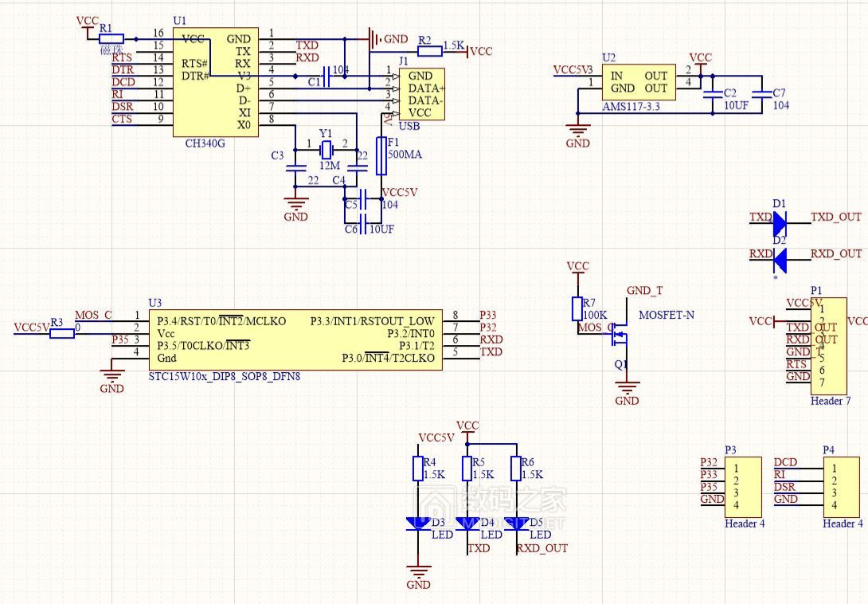This screenshot has height=604, width=868.
Task: Click the RXD_OUT net label beside D2
Action: tap(836, 253)
